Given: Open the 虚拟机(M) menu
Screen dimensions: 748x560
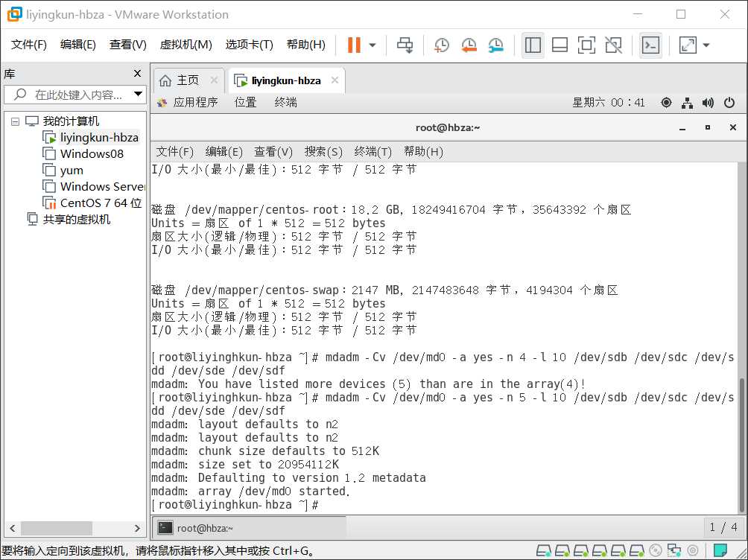Looking at the screenshot, I should click(x=186, y=45).
